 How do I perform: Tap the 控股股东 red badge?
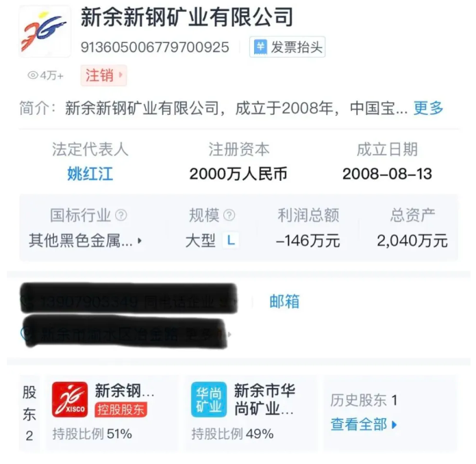[x=121, y=410]
